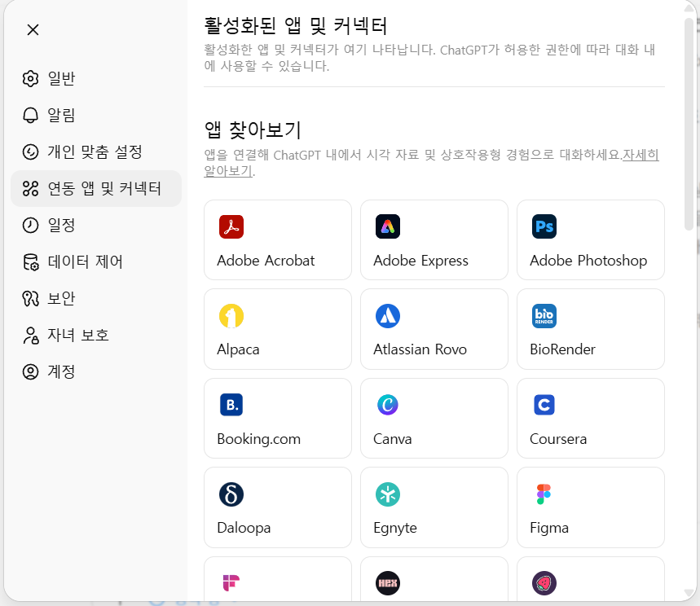The width and height of the screenshot is (700, 606).
Task: Click the icon next to 개인 맞춤 설정
Action: tap(30, 151)
